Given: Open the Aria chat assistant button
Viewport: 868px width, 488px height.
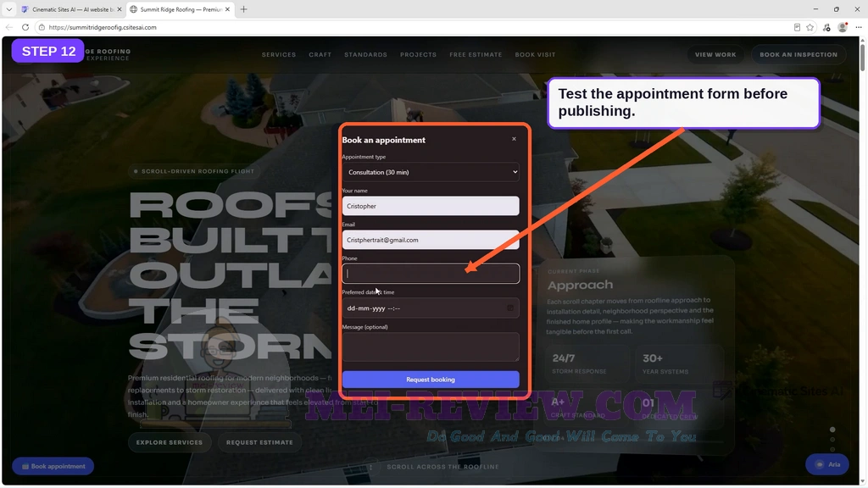Looking at the screenshot, I should (x=827, y=465).
